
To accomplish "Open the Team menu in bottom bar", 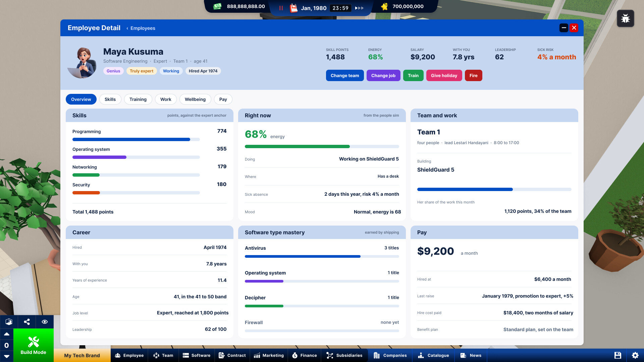I will [x=163, y=355].
